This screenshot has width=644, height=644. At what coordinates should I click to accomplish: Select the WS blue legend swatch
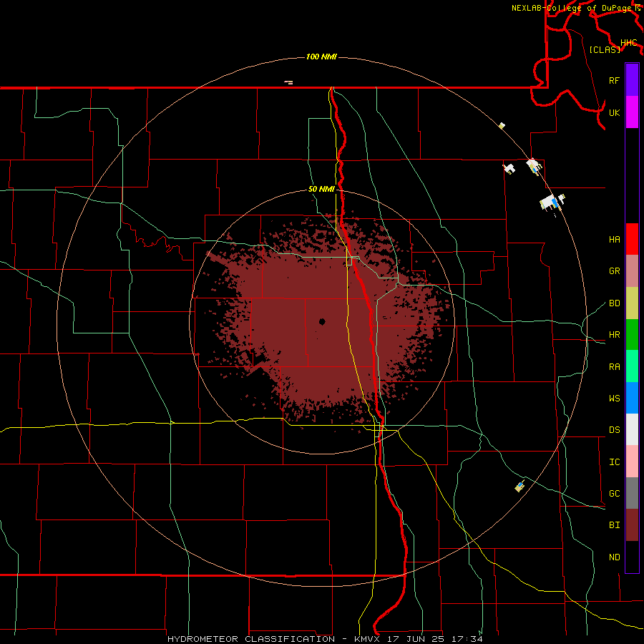(632, 398)
